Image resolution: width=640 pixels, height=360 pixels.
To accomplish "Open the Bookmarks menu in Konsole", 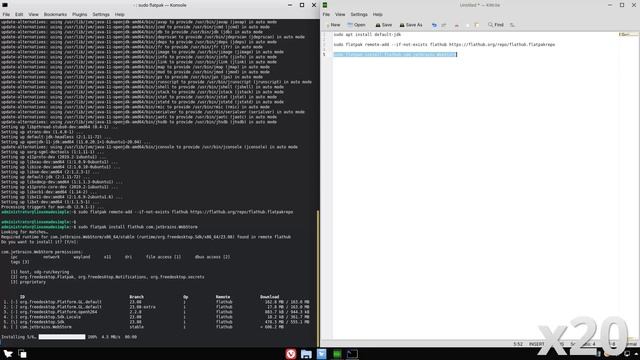I will pos(55,14).
